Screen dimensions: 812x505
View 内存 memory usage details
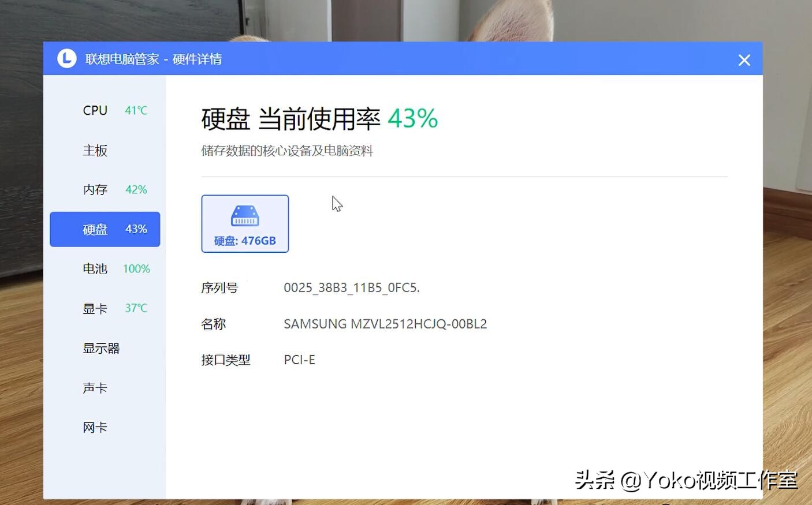click(95, 189)
